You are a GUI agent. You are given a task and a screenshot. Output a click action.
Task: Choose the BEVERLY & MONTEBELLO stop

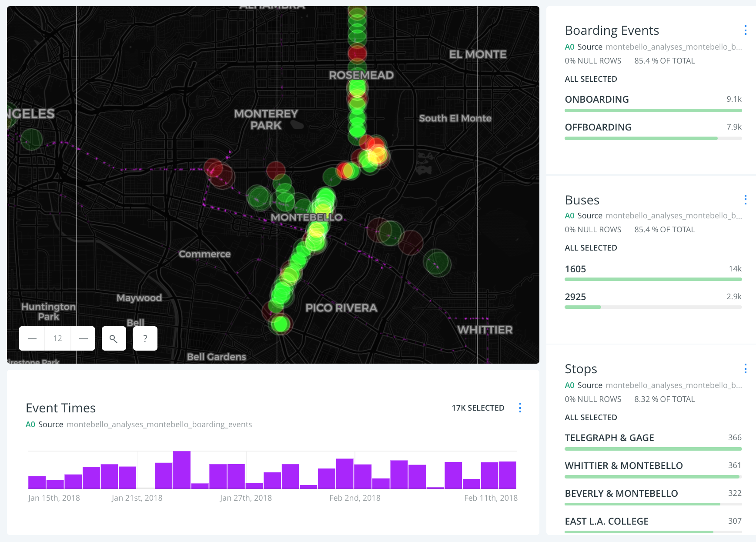point(621,494)
